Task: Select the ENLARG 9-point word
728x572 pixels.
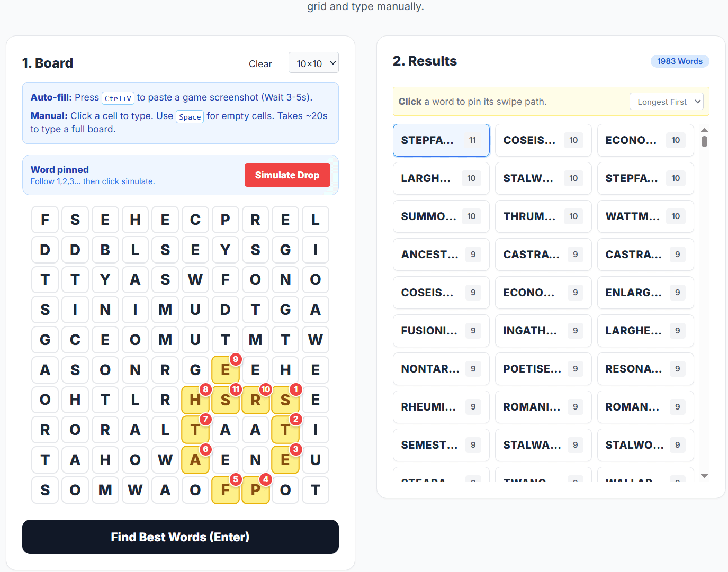Action: coord(645,292)
